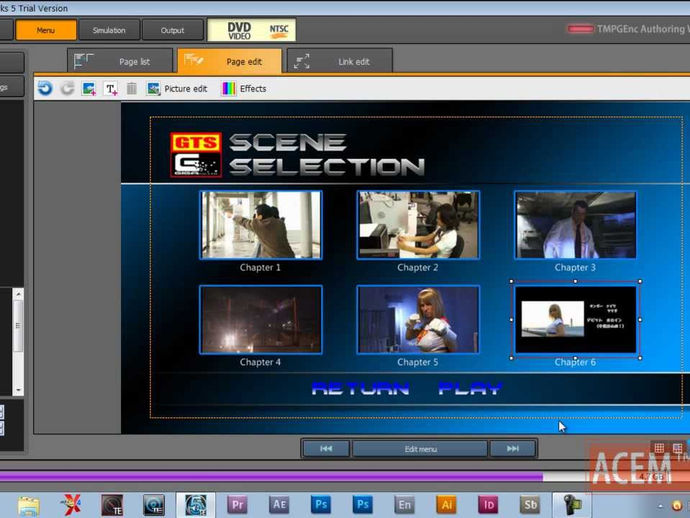Select the Chapter 5 thumbnail

click(x=418, y=320)
